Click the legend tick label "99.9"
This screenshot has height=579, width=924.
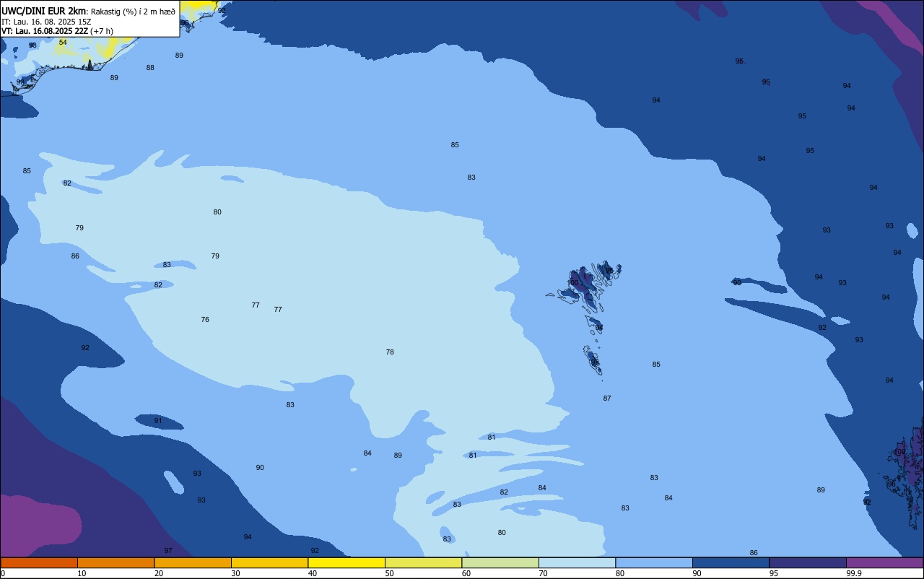(x=854, y=573)
